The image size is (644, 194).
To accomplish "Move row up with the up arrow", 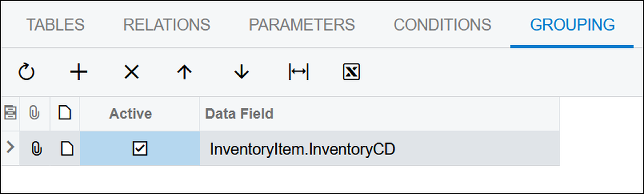I will [x=184, y=72].
